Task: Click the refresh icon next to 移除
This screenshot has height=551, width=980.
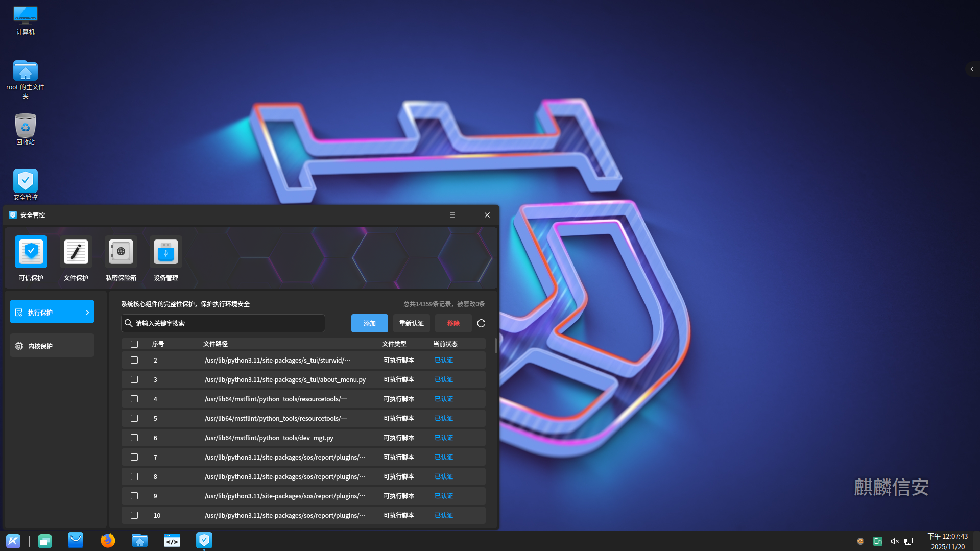Action: pyautogui.click(x=481, y=323)
